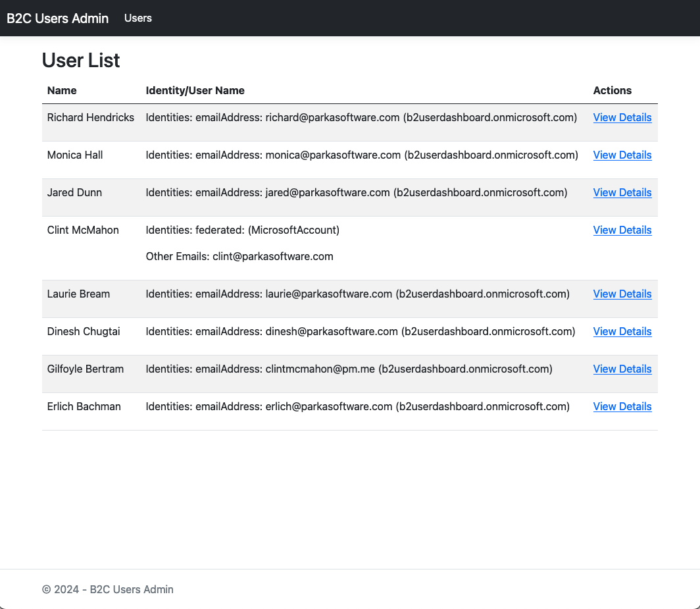Open the B2C Users Admin brand link

click(58, 18)
